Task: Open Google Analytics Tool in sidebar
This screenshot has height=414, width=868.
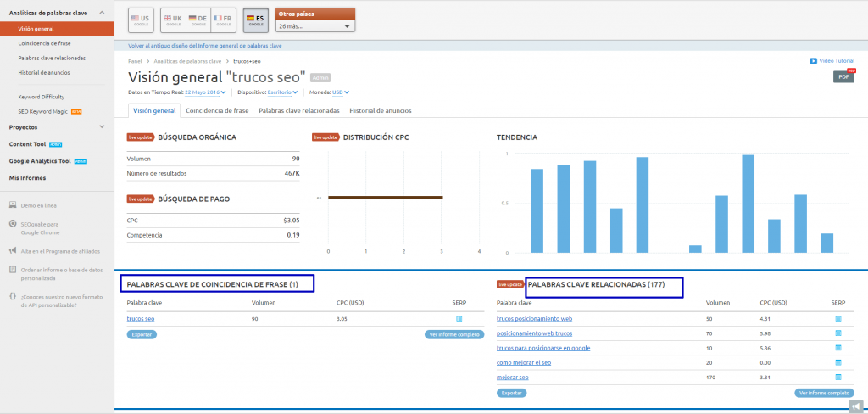Action: pos(40,161)
